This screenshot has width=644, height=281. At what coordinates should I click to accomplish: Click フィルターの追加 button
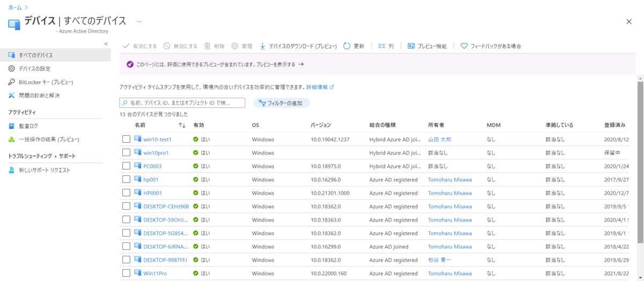[282, 103]
